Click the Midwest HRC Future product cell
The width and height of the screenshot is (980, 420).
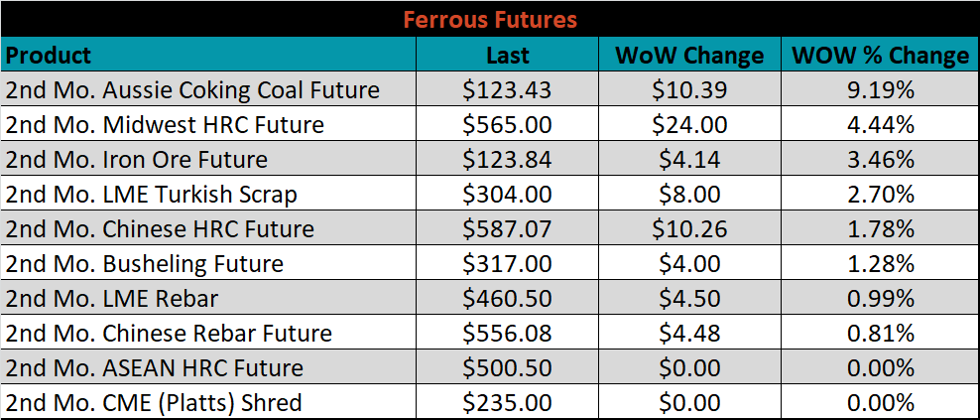point(208,124)
